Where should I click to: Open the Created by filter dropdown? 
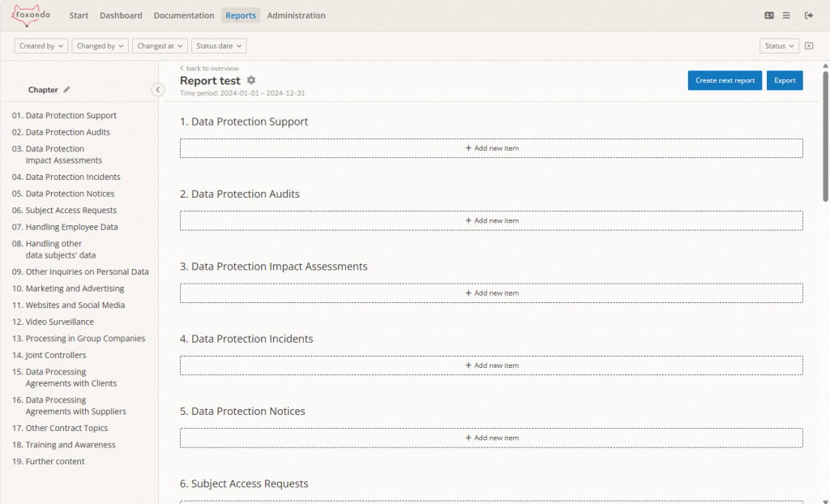pyautogui.click(x=41, y=45)
